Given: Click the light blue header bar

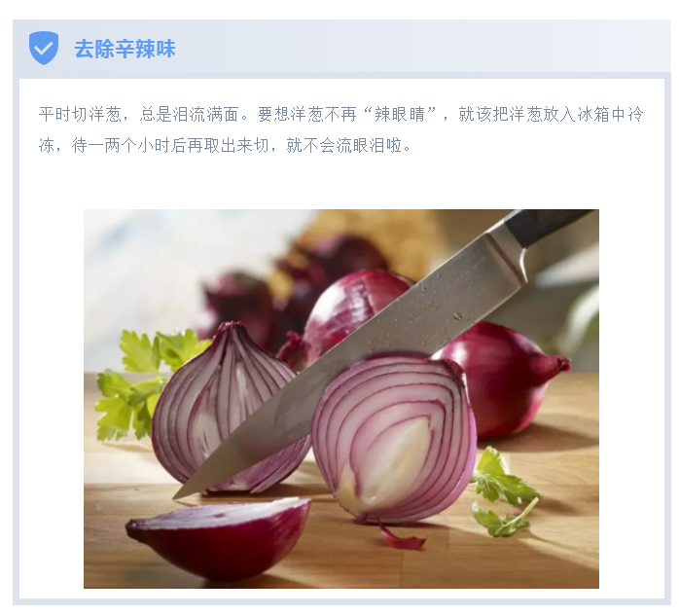Looking at the screenshot, I should (x=342, y=47).
